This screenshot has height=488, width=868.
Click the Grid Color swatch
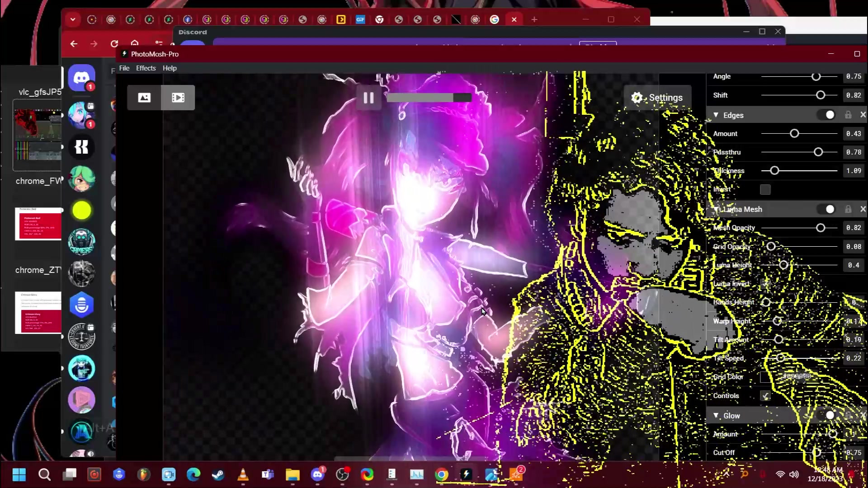click(x=765, y=377)
